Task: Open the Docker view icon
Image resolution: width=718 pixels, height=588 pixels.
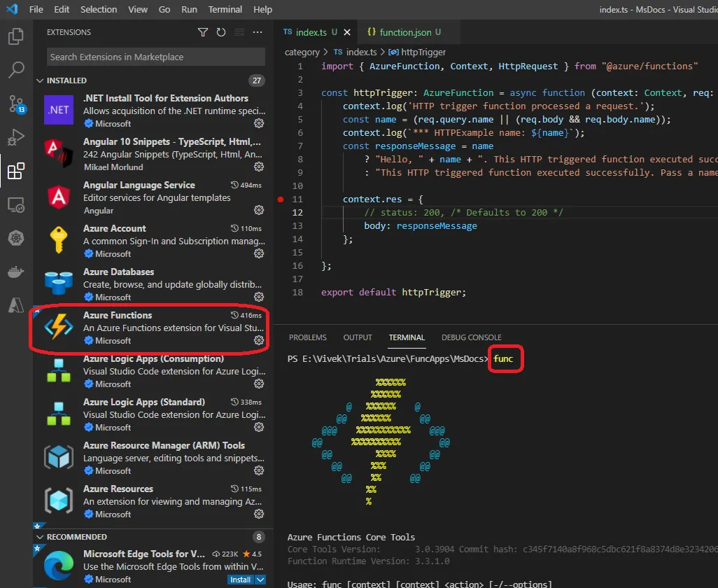Action: [x=16, y=272]
